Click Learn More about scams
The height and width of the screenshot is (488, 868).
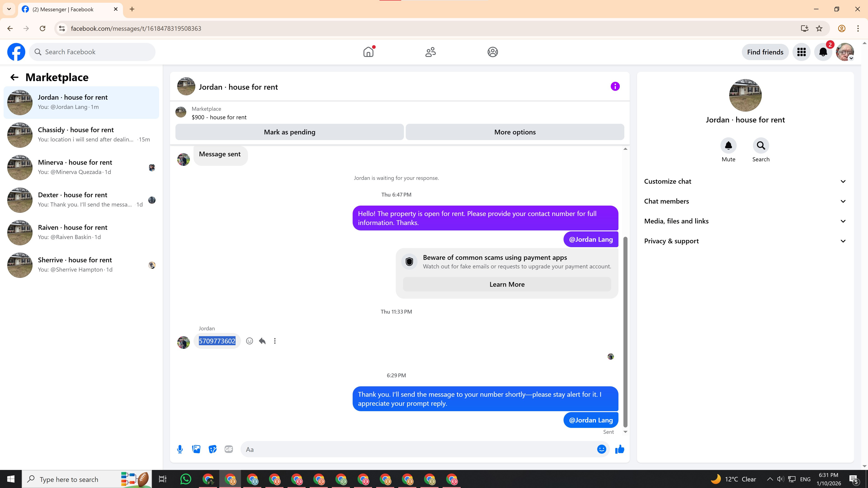[507, 285]
